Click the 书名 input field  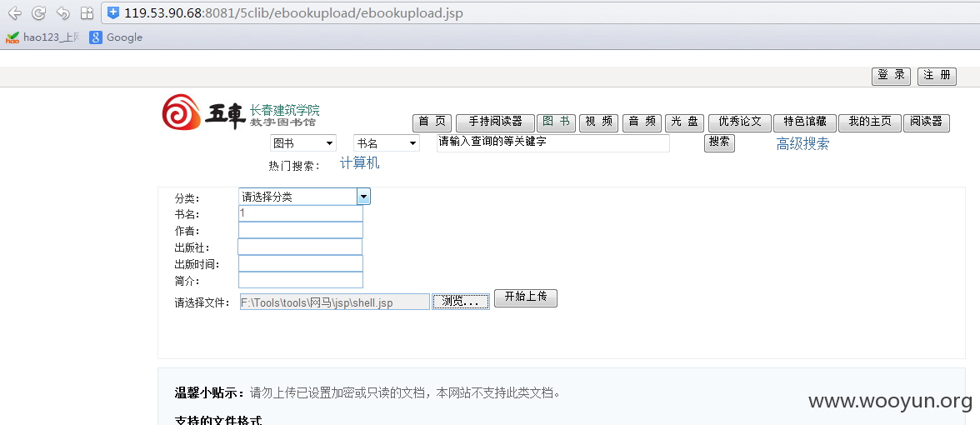click(x=301, y=213)
